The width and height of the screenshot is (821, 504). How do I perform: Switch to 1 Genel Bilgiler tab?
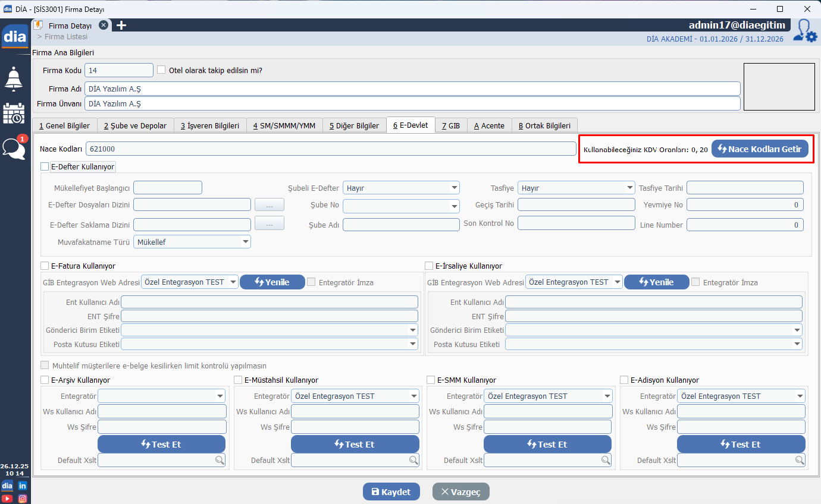pos(64,125)
